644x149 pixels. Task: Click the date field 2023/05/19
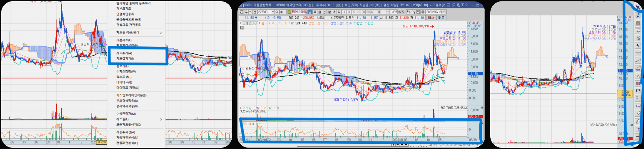[434, 12]
